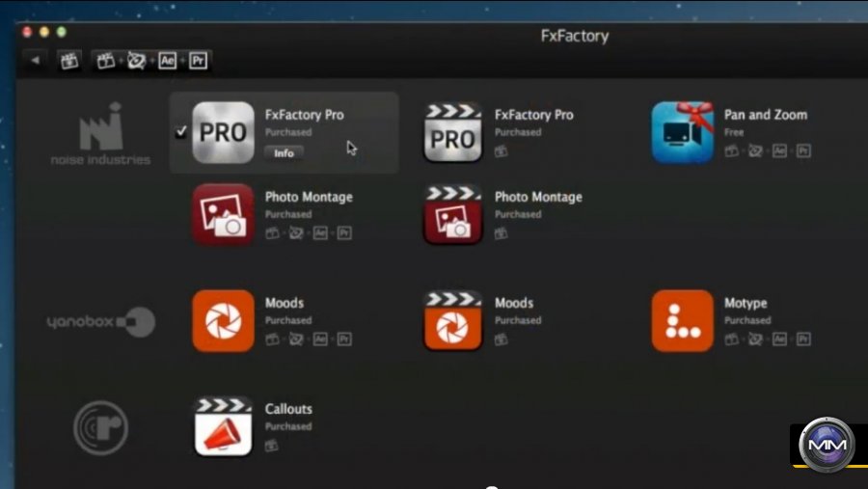Click After Effects icon under first Moods
Viewport: 868px width, 489px height.
[x=320, y=339]
